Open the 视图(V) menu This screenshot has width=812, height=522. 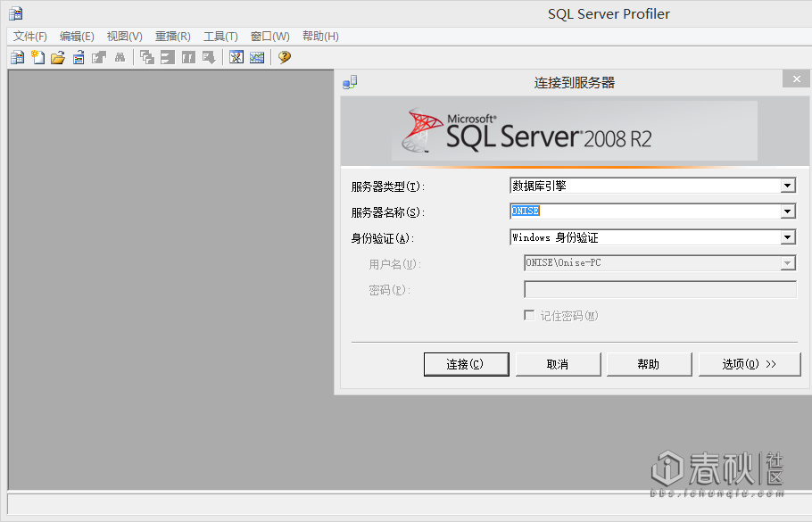point(125,37)
